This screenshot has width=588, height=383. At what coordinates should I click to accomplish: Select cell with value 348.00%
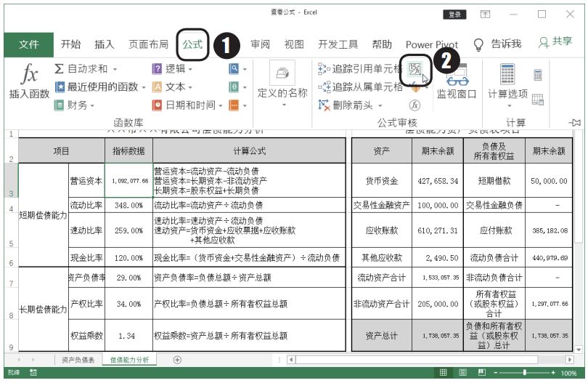pyautogui.click(x=128, y=206)
